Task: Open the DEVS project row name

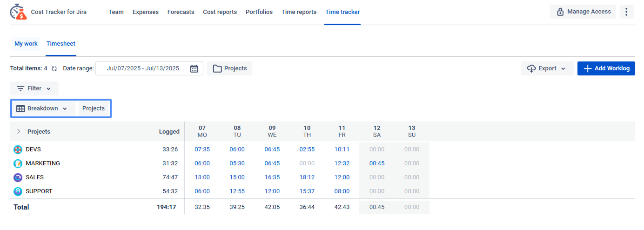Action: 34,149
